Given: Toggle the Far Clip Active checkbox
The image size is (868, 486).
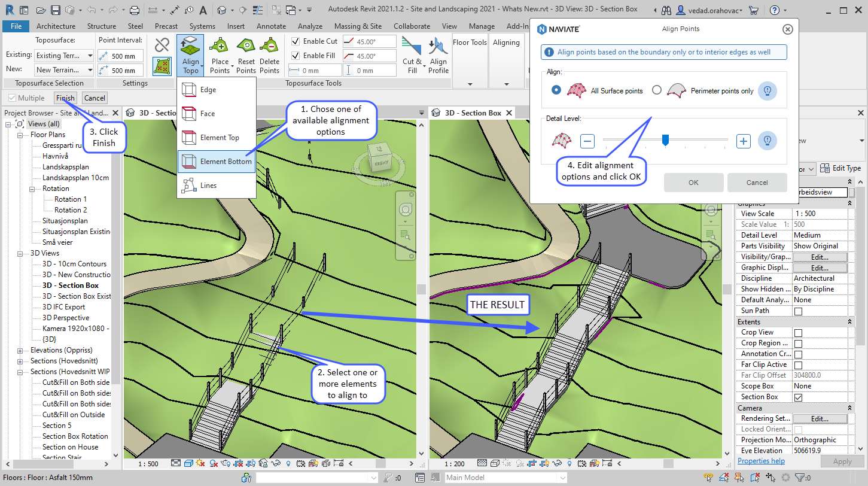Looking at the screenshot, I should (x=798, y=365).
